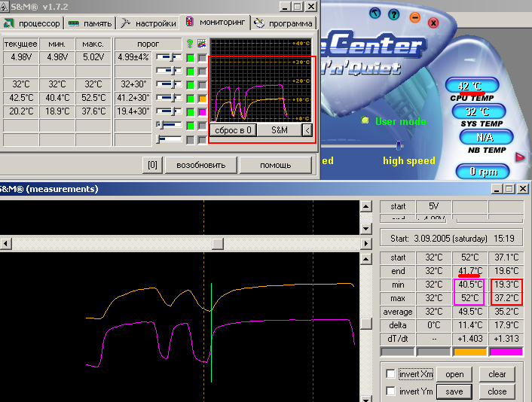Open the question mark help icon in CoolCenter

395,14
